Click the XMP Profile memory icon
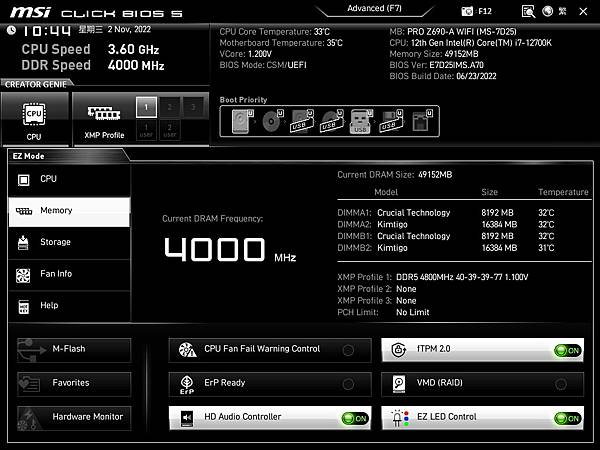The height and width of the screenshot is (450, 600). click(104, 113)
